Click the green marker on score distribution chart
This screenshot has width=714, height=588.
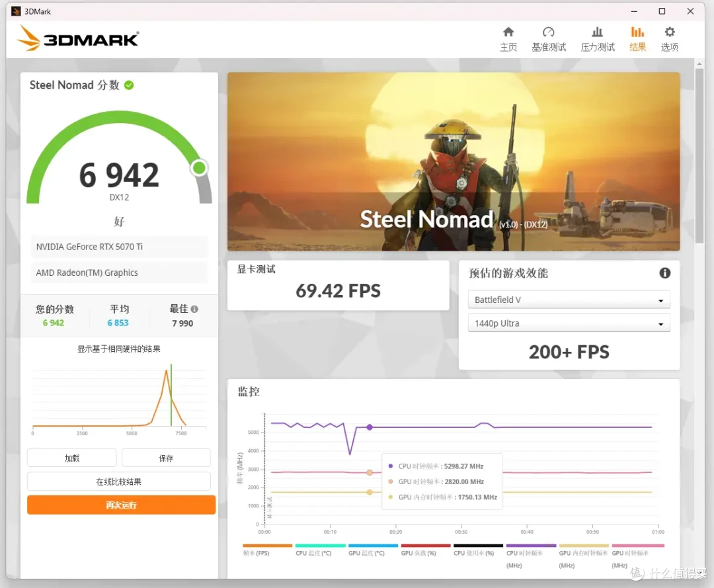[x=171, y=394]
